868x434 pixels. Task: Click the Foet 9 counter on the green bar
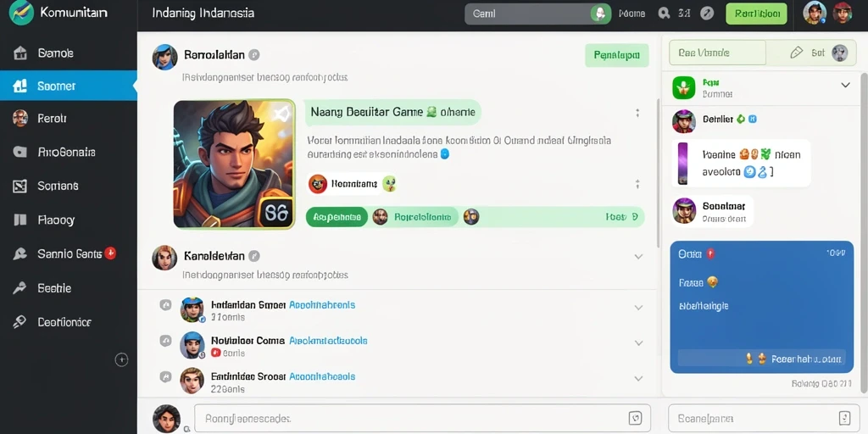tap(621, 217)
